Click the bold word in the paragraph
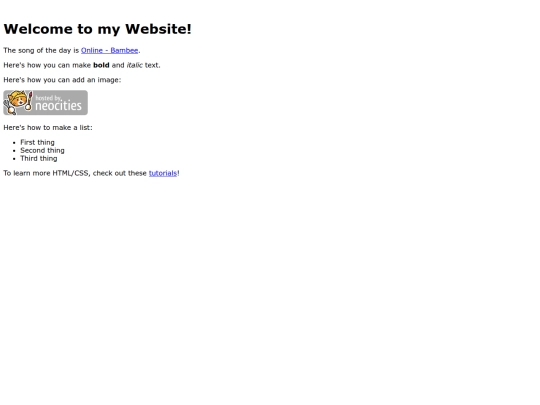 pyautogui.click(x=101, y=65)
